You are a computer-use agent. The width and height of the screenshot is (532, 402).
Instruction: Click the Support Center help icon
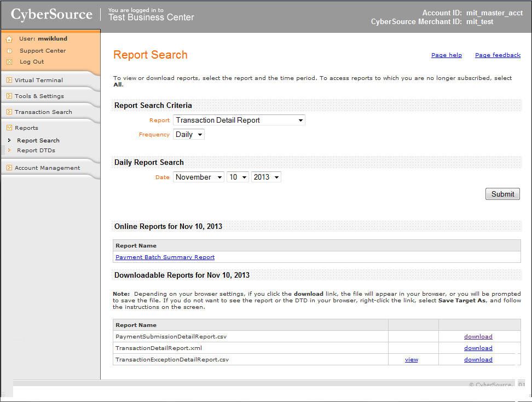coord(9,51)
